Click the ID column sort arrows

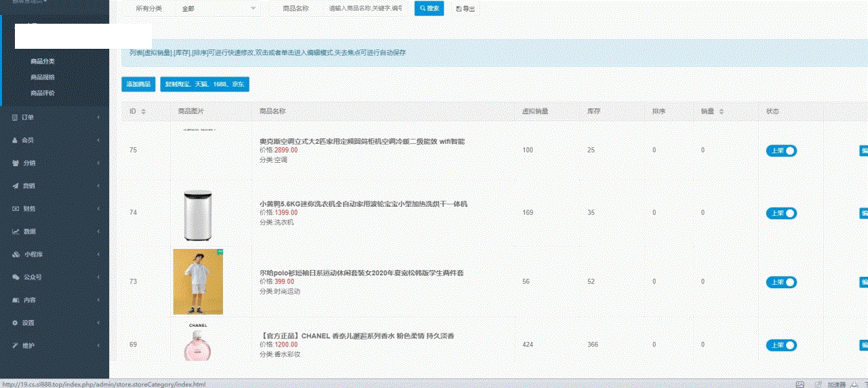pyautogui.click(x=143, y=111)
